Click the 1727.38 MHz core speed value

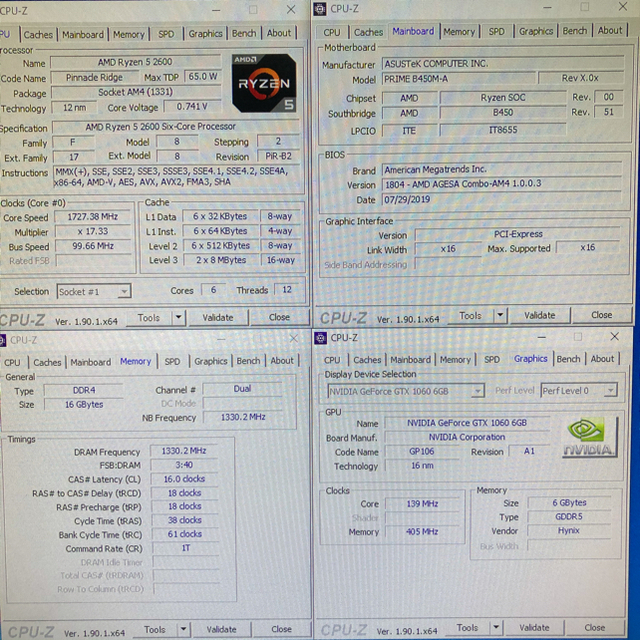[93, 217]
